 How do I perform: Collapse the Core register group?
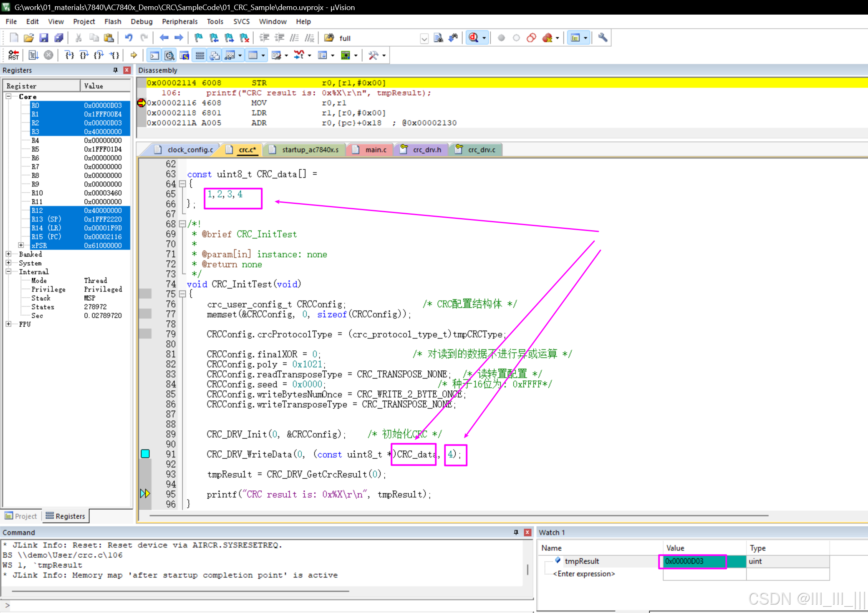8,96
